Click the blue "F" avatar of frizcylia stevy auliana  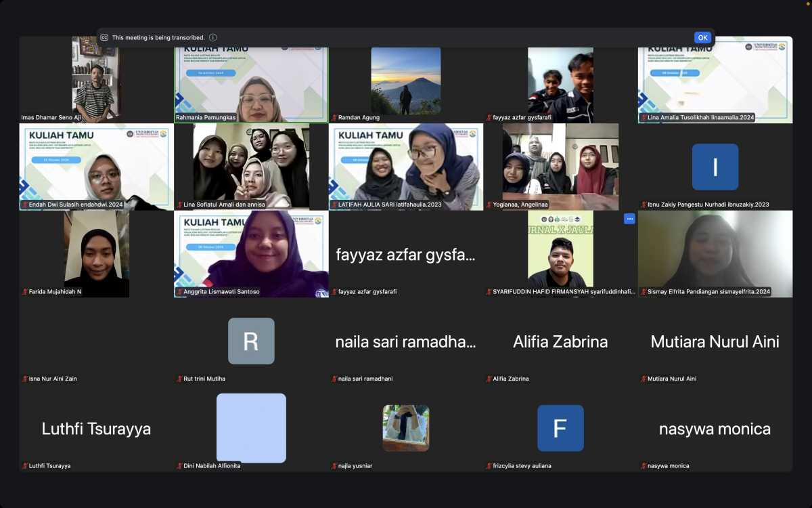tap(560, 428)
